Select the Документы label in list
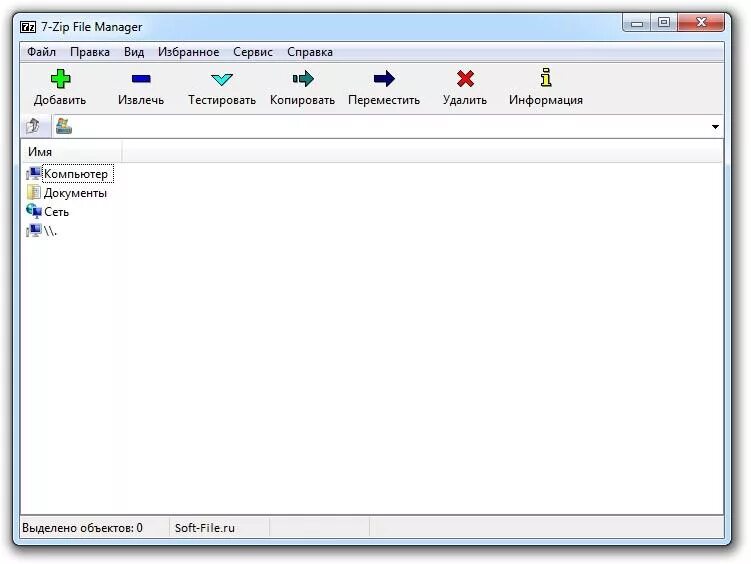Image resolution: width=751 pixels, height=564 pixels. tap(75, 193)
